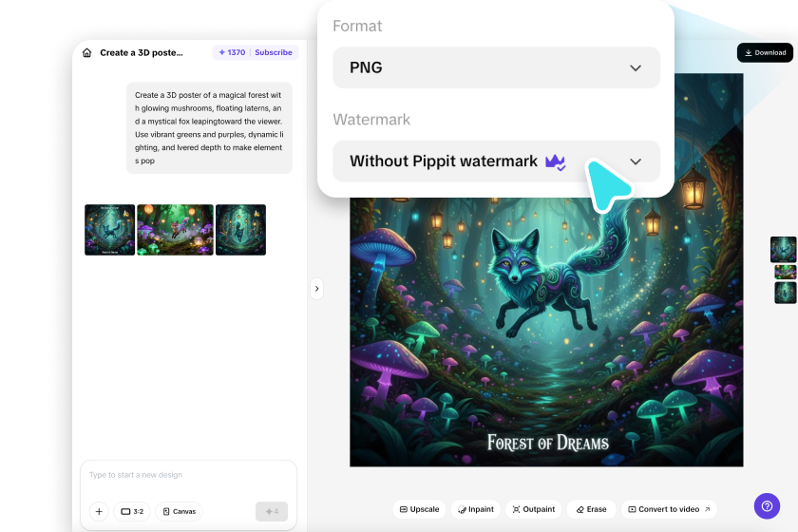
Task: Open the help question mark button
Action: point(767,506)
